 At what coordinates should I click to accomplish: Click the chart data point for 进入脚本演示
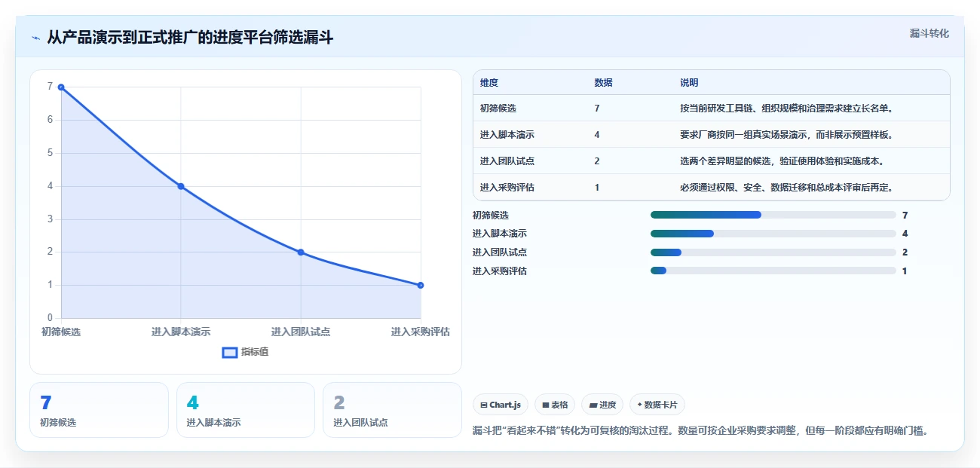pos(181,186)
